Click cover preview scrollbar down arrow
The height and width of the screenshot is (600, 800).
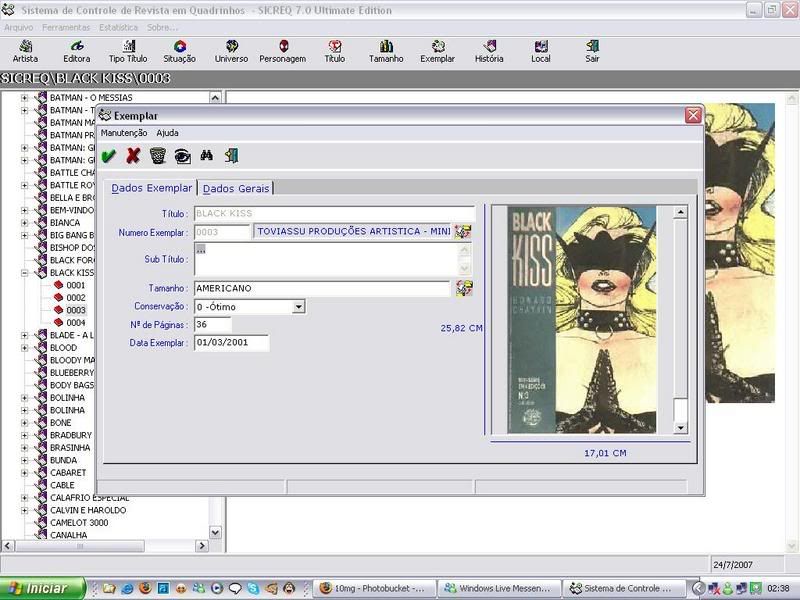pos(680,428)
